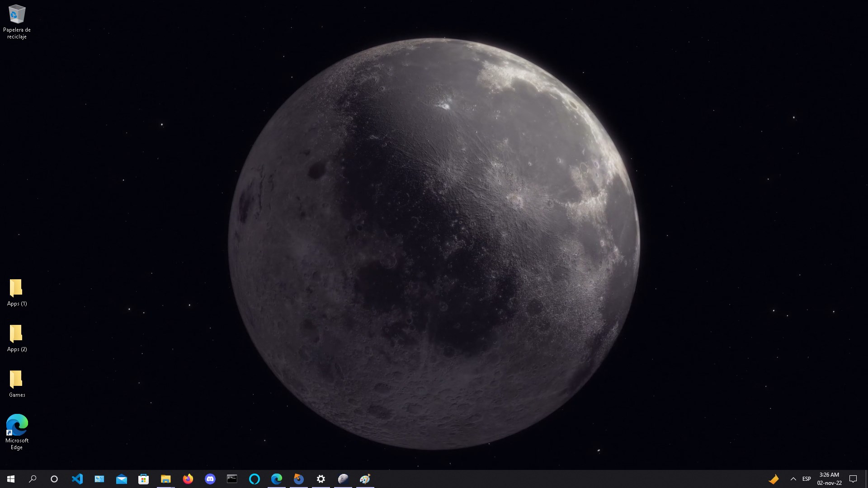Open Microsoft Store from taskbar
Image resolution: width=868 pixels, height=488 pixels.
pos(143,479)
